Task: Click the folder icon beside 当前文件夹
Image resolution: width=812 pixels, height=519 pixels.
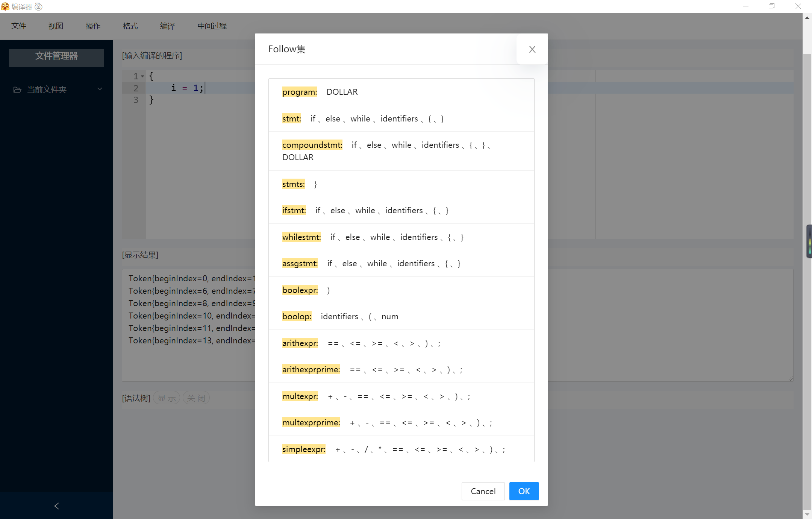Action: pyautogui.click(x=17, y=90)
